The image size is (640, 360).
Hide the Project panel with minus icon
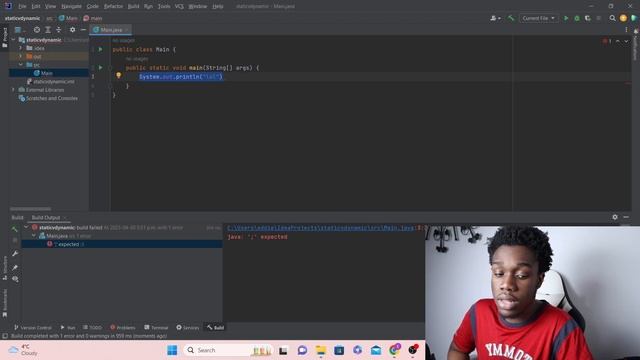[x=83, y=30]
